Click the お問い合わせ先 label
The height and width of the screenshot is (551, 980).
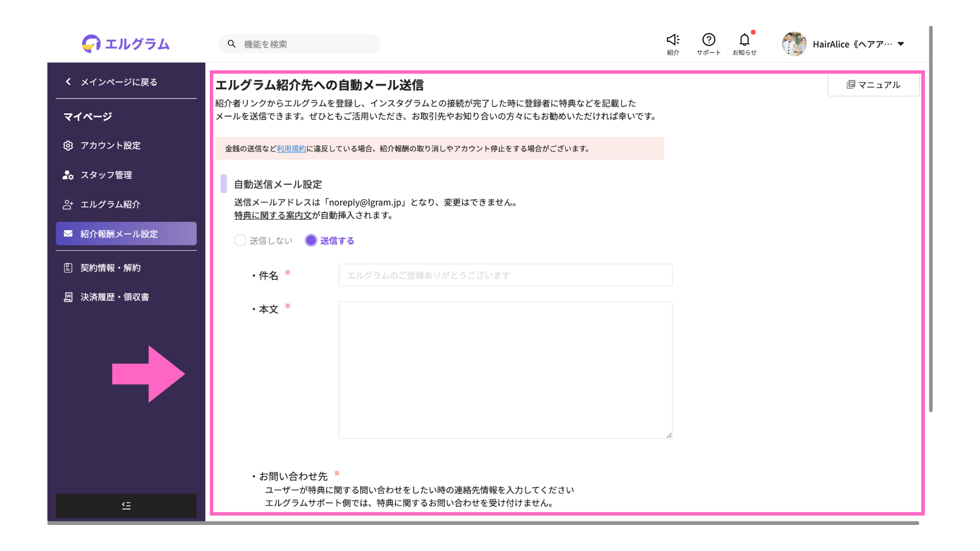[293, 477]
